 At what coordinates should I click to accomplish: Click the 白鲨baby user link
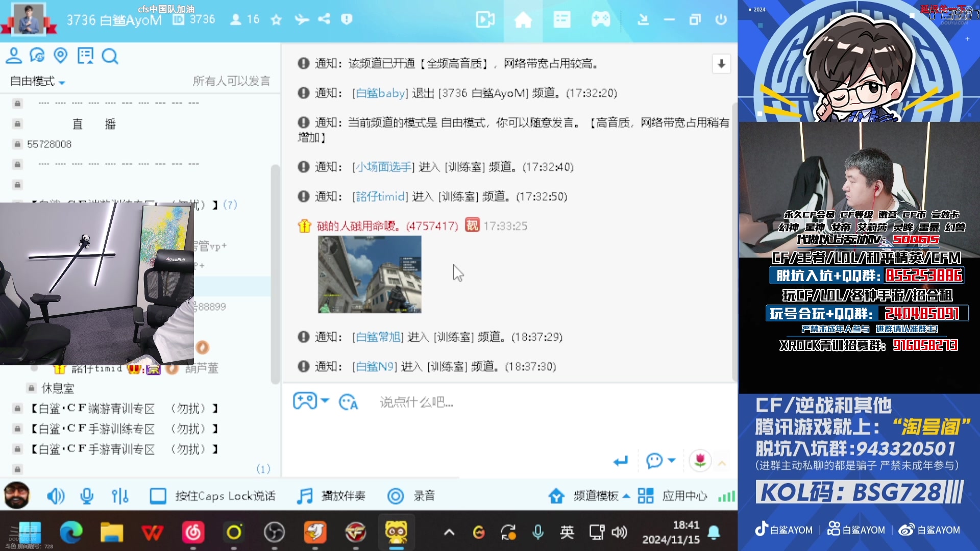point(380,93)
